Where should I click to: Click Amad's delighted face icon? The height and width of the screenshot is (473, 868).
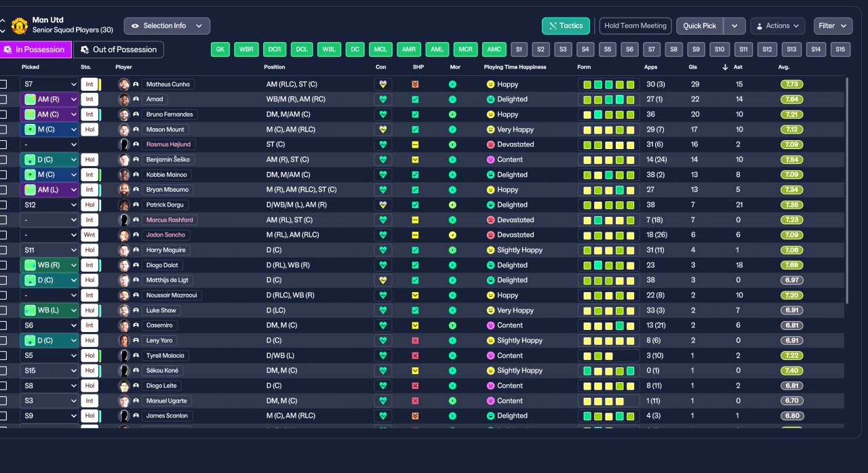tap(490, 99)
